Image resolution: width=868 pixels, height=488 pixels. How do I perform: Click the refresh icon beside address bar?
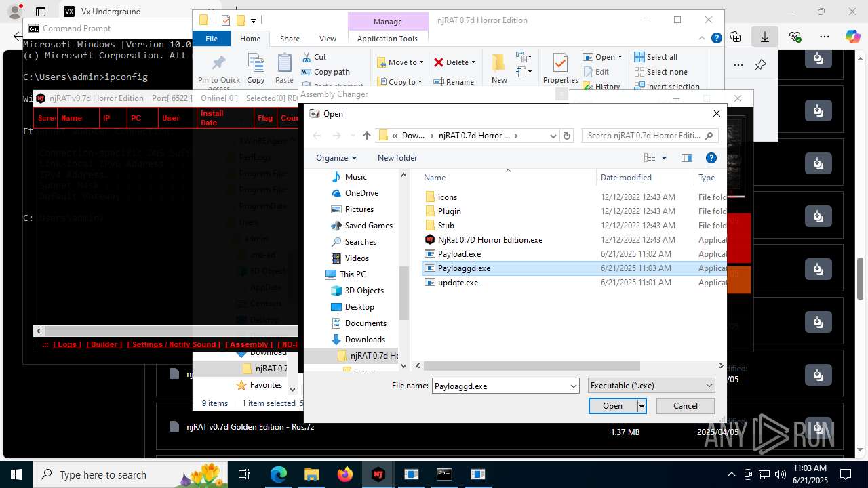coord(567,136)
